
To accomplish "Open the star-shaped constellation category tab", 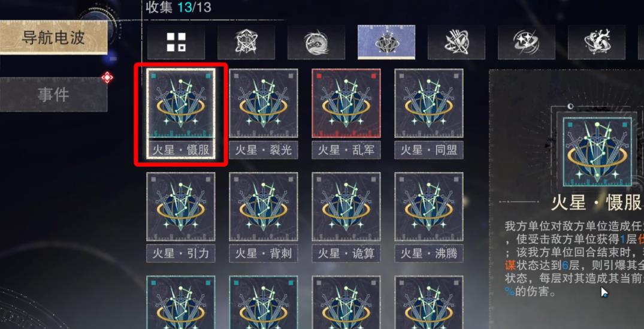I will [246, 43].
